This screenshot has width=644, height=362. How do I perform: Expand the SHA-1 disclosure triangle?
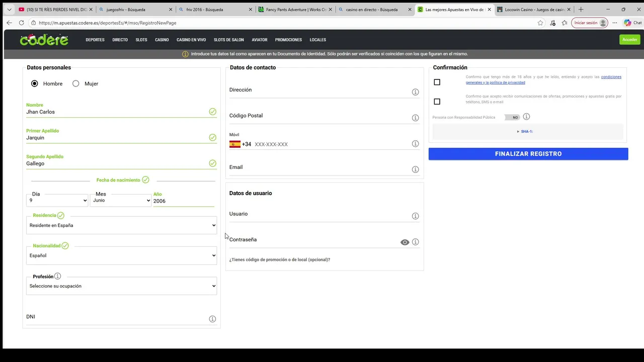click(x=518, y=132)
